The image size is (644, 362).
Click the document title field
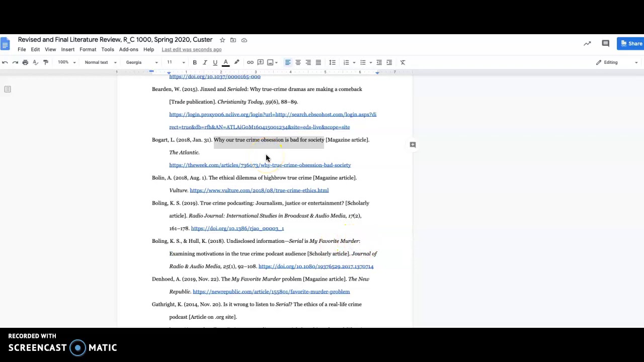pos(115,40)
